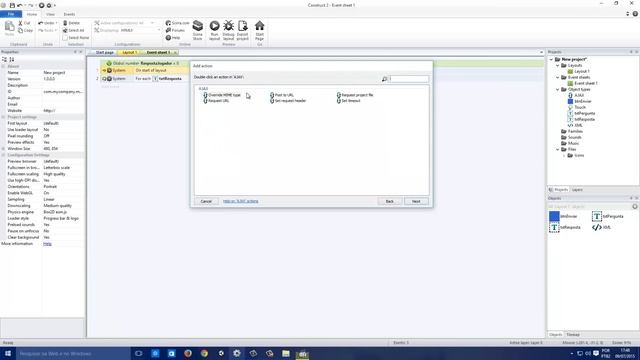Expand the Icons subfolder
The height and width of the screenshot is (360, 640).
[564, 156]
